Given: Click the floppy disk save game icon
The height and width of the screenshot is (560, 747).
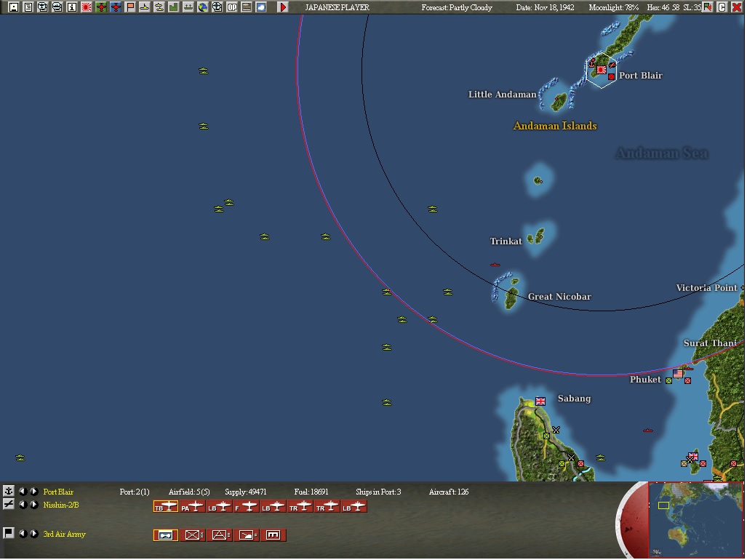Looking at the screenshot, I should click(13, 7).
